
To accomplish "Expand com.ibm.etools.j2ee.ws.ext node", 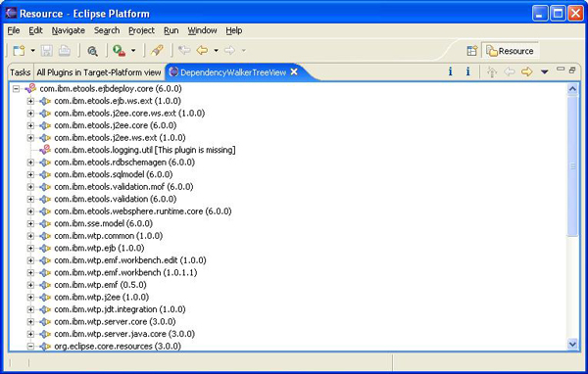I will pyautogui.click(x=30, y=138).
